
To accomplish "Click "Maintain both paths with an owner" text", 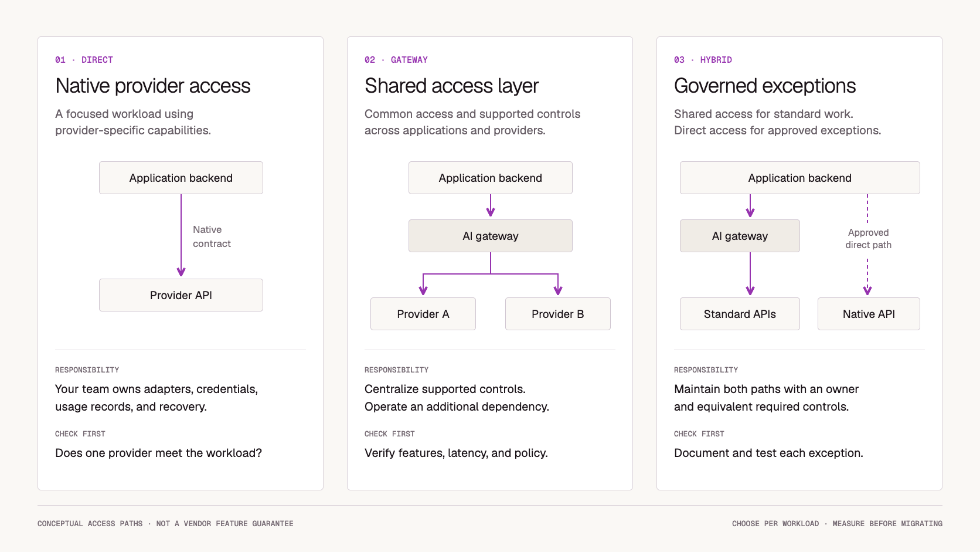I will pyautogui.click(x=766, y=389).
